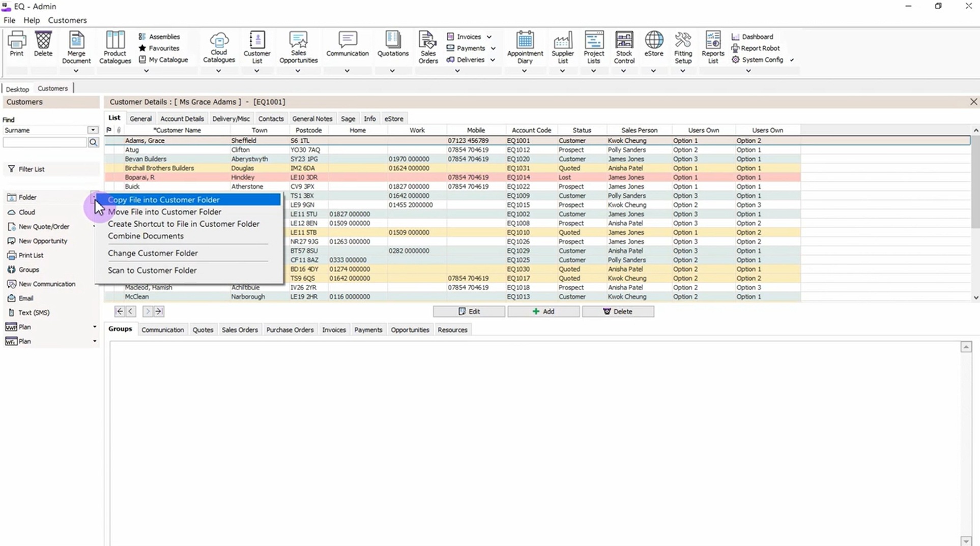The height and width of the screenshot is (546, 980).
Task: Open Product Catalogues
Action: (x=115, y=47)
